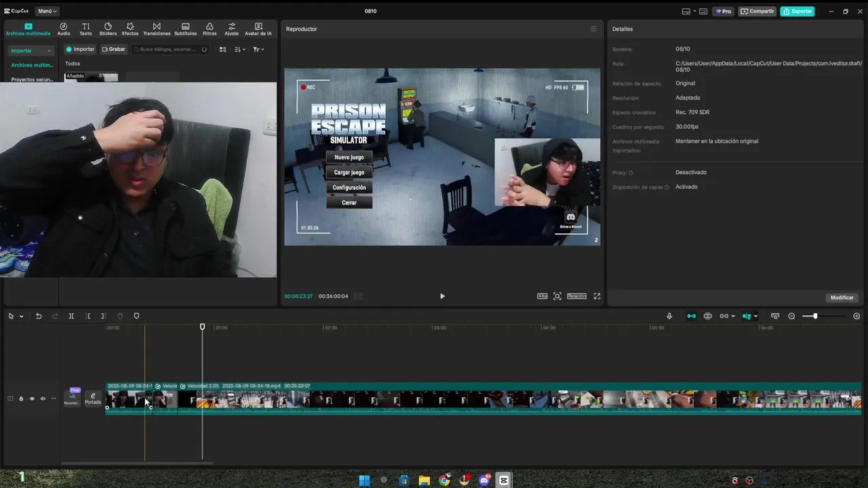The image size is (868, 488).
Task: Open the Texto tab
Action: coord(85,29)
